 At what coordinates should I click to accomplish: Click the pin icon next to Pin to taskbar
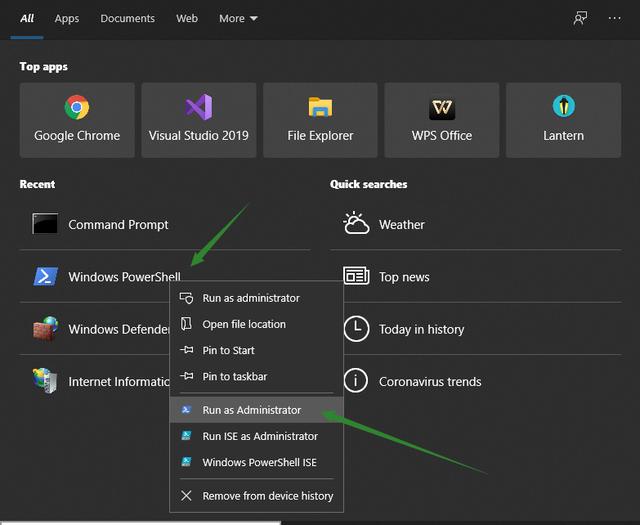tap(187, 376)
